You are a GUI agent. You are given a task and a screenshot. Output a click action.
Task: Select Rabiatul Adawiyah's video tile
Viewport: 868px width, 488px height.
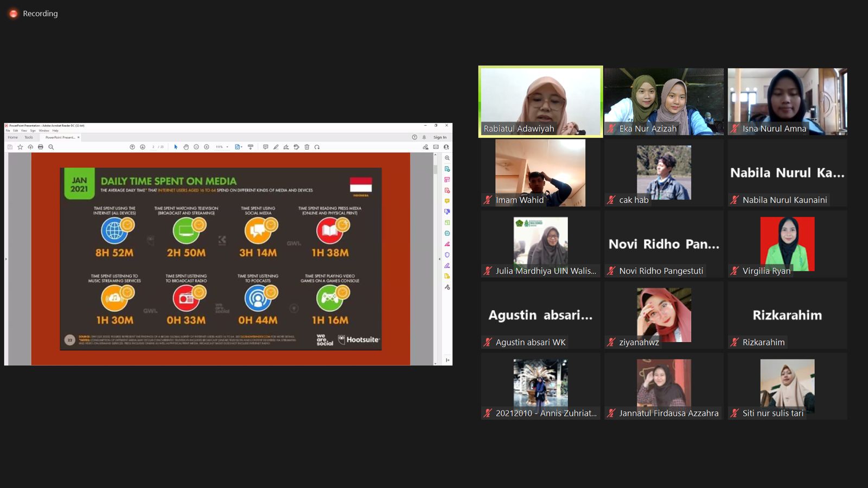pos(540,101)
